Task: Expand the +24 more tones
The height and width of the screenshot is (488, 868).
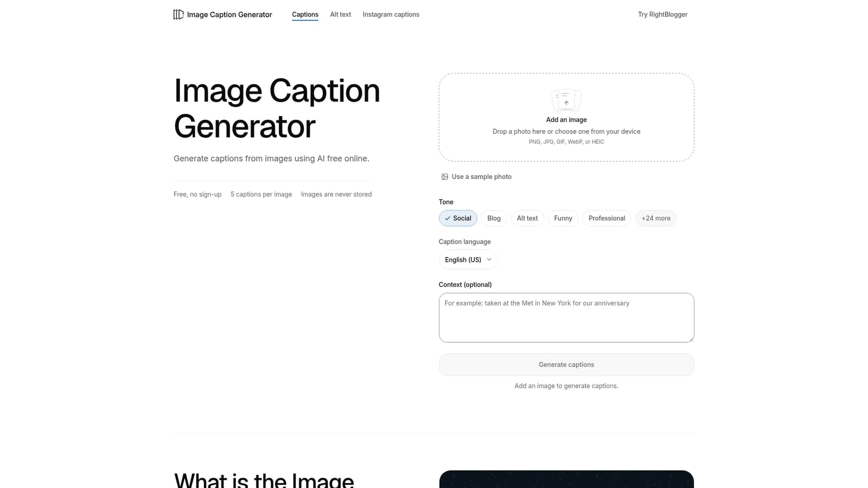Action: 656,219
